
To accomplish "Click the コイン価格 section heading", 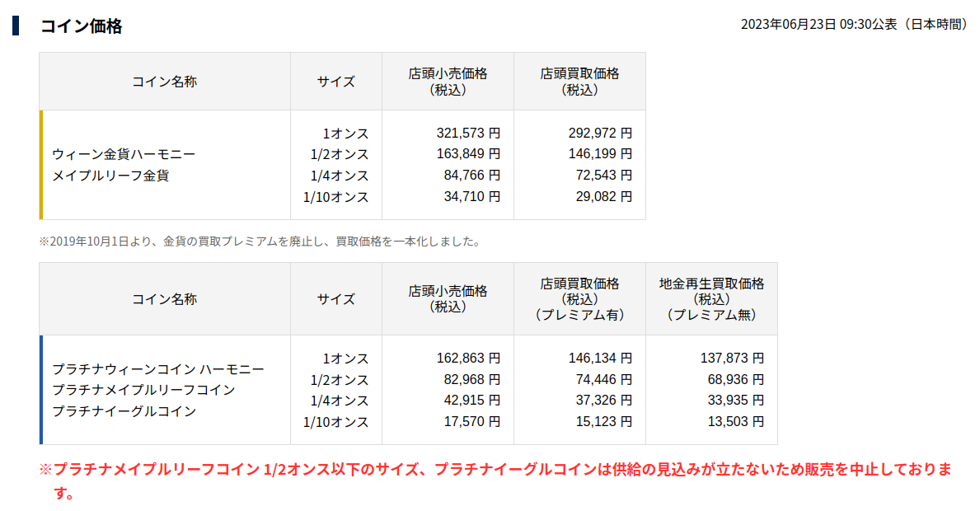I will (x=81, y=26).
